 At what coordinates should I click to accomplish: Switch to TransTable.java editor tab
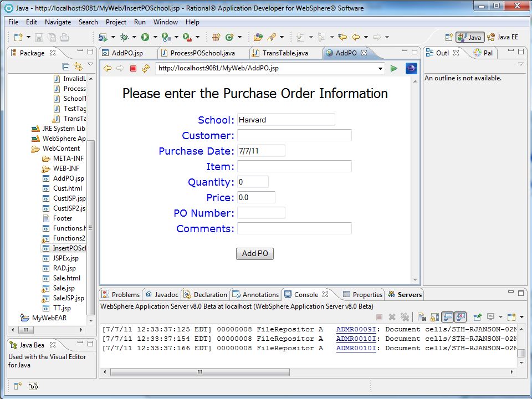pyautogui.click(x=285, y=53)
